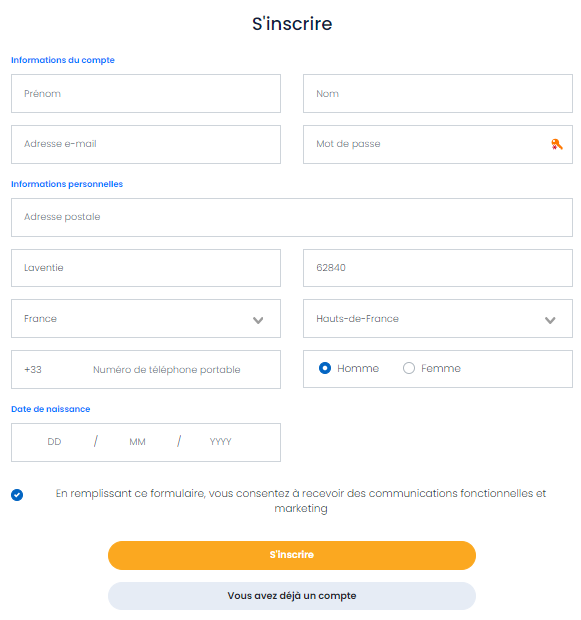Click the Hauts-de-France chevron arrow
Viewport: 581px width, 620px height.
click(x=550, y=320)
